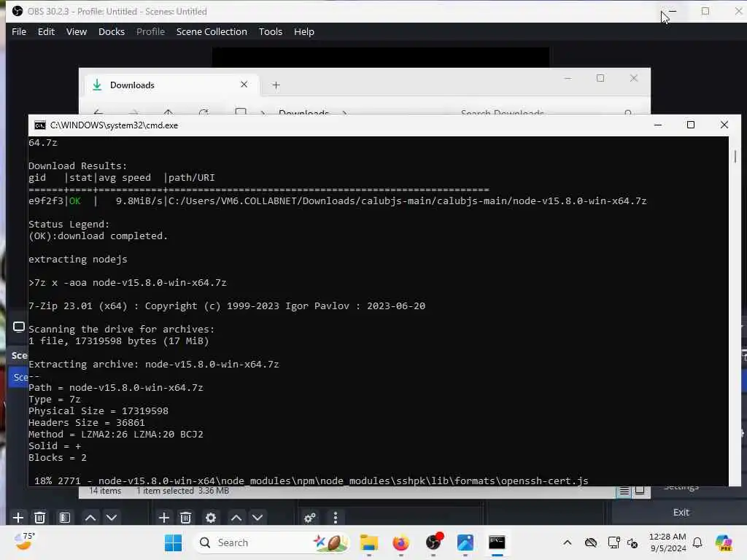Click the "Scanning the drive for archives:" line
Screen dimensions: 747x560
tap(122, 329)
